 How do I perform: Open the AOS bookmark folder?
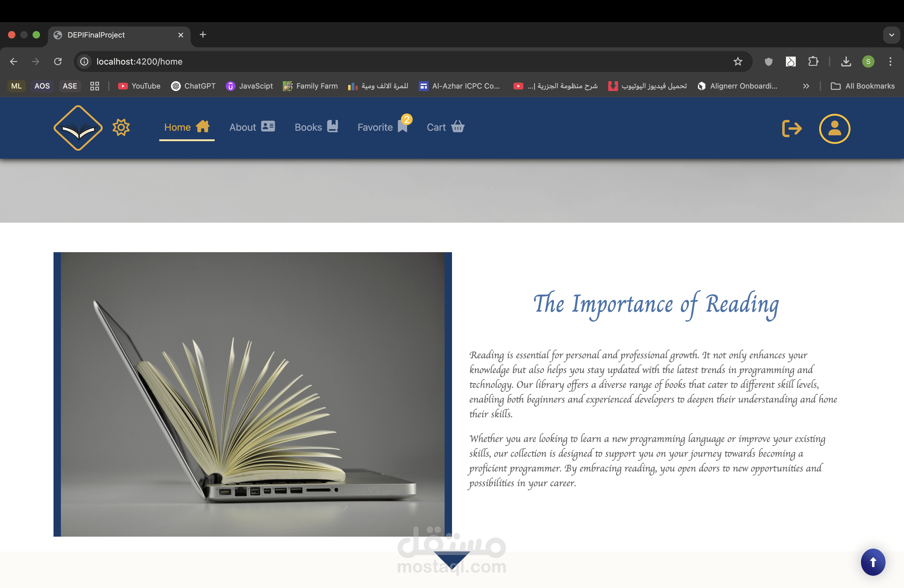tap(42, 86)
